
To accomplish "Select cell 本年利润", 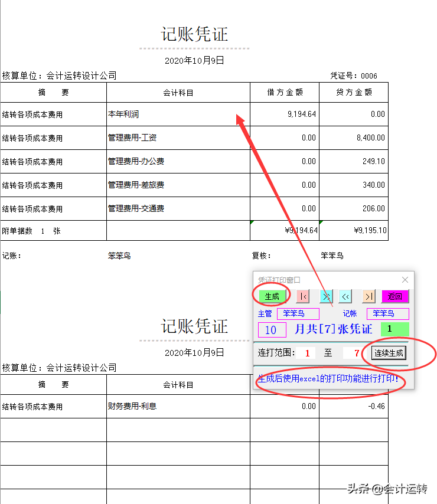I will pyautogui.click(x=178, y=114).
